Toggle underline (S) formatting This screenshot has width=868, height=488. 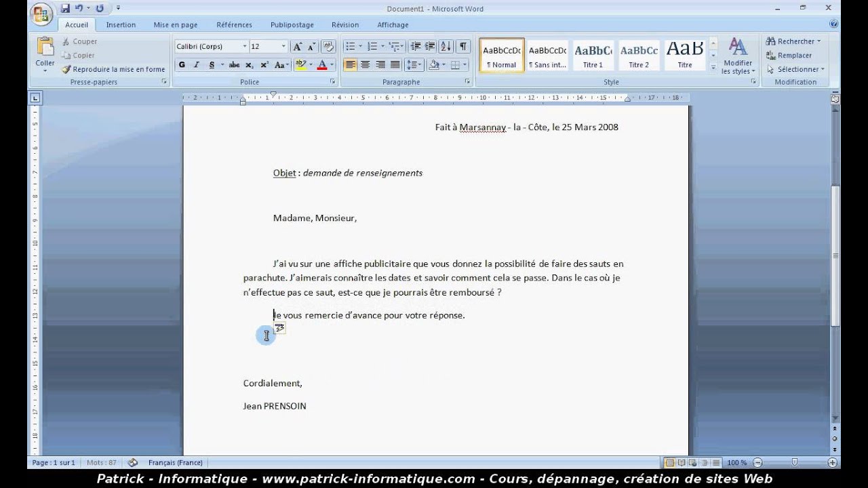(212, 65)
